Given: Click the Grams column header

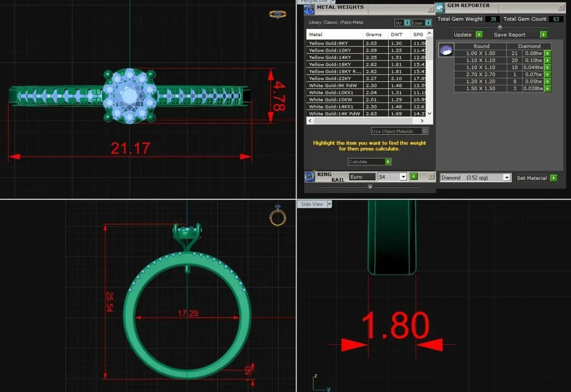Looking at the screenshot, I should 376,34.
